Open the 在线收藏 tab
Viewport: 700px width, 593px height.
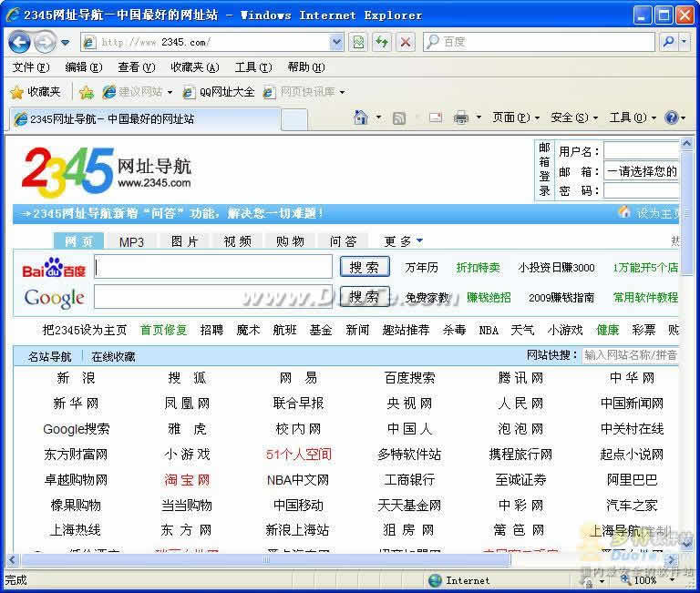[113, 356]
